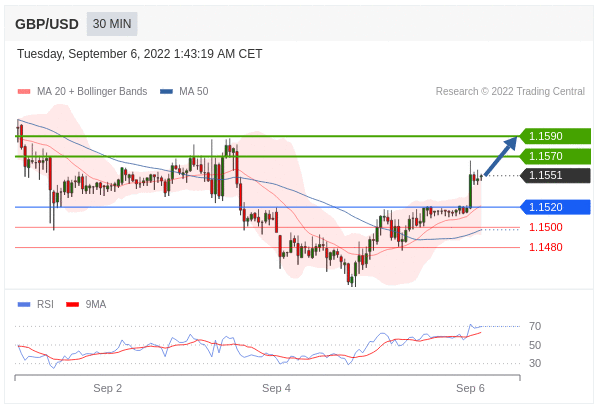Image resolution: width=597 pixels, height=408 pixels.
Task: Click the Sep 6 date axis label
Action: (470, 388)
